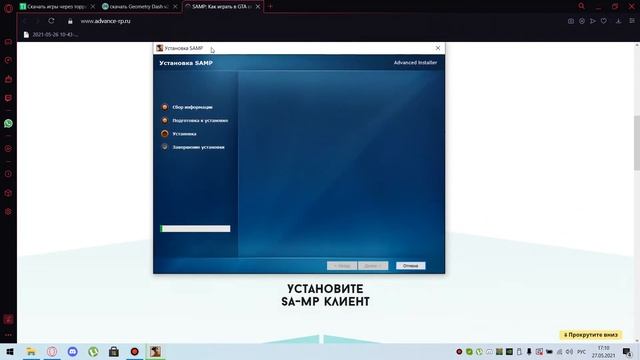Open the red record app on taskbar

coord(134,351)
